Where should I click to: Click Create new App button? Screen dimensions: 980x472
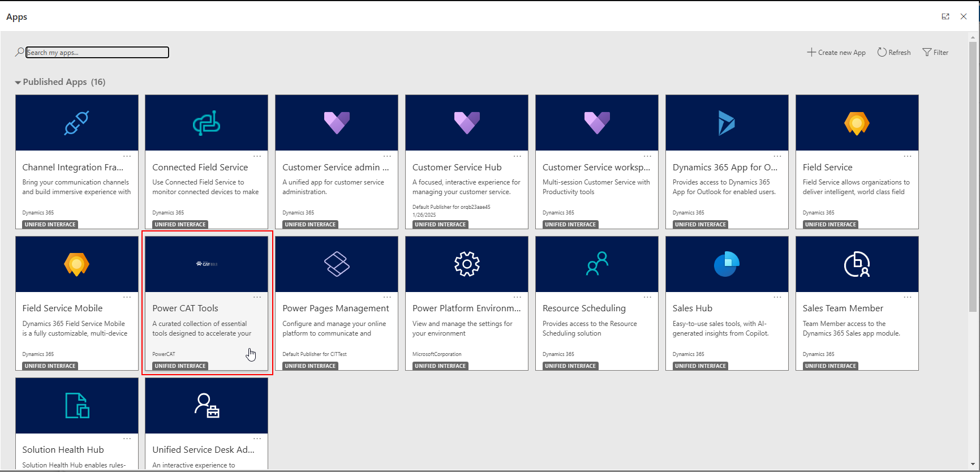point(836,53)
